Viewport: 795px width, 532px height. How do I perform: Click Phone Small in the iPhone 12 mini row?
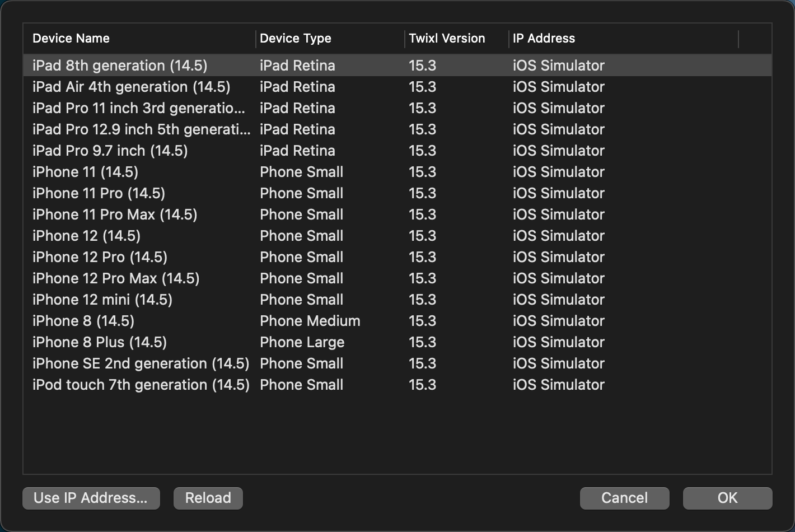coord(302,300)
